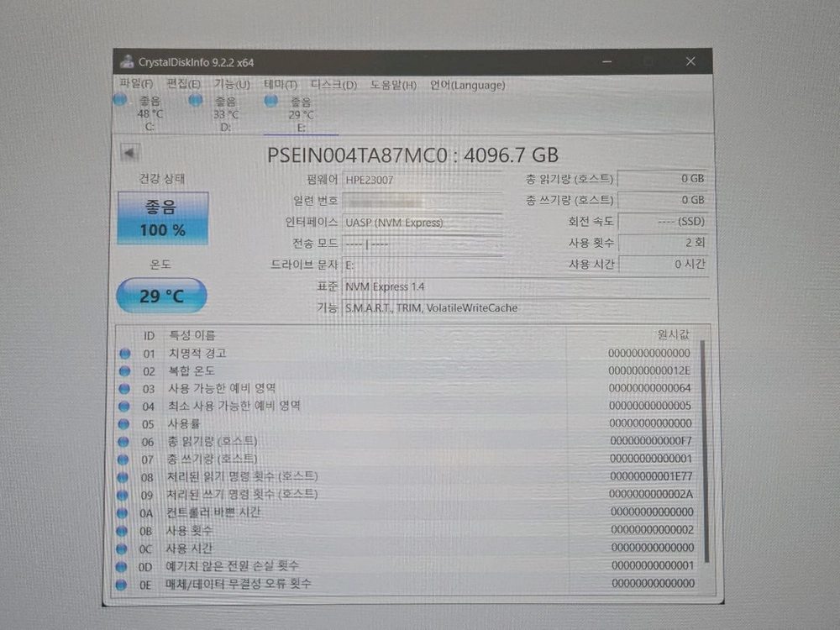Click the 좋음 100 % health status button
The image size is (840, 630).
click(163, 218)
